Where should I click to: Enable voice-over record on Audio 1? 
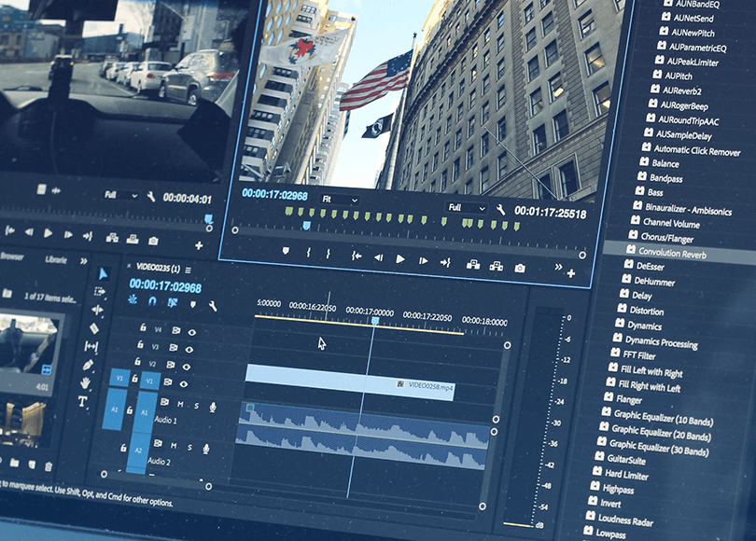(x=213, y=408)
